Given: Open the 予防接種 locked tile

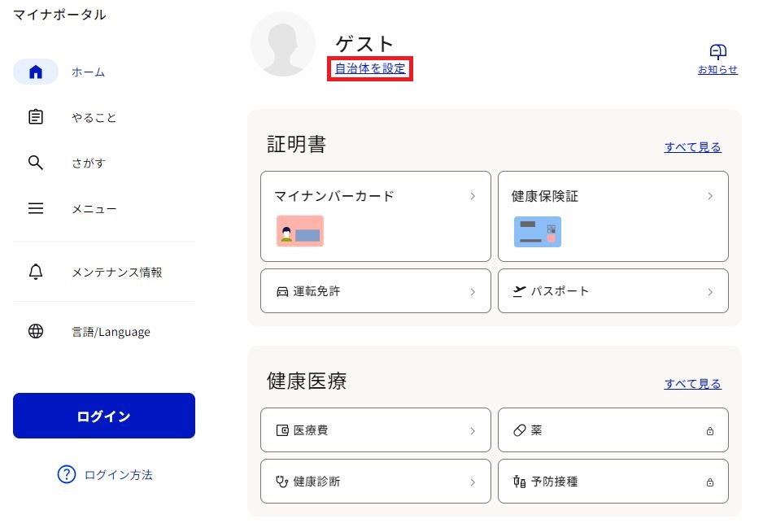Looking at the screenshot, I should point(613,482).
